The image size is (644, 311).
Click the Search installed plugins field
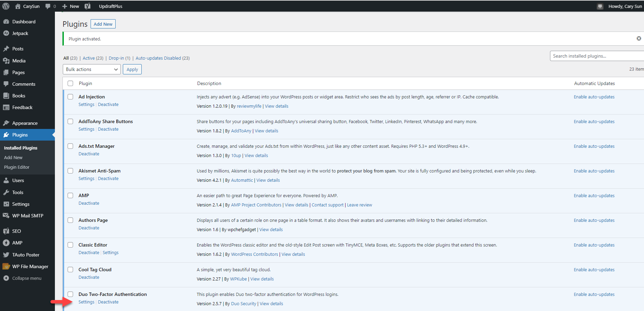tap(597, 56)
